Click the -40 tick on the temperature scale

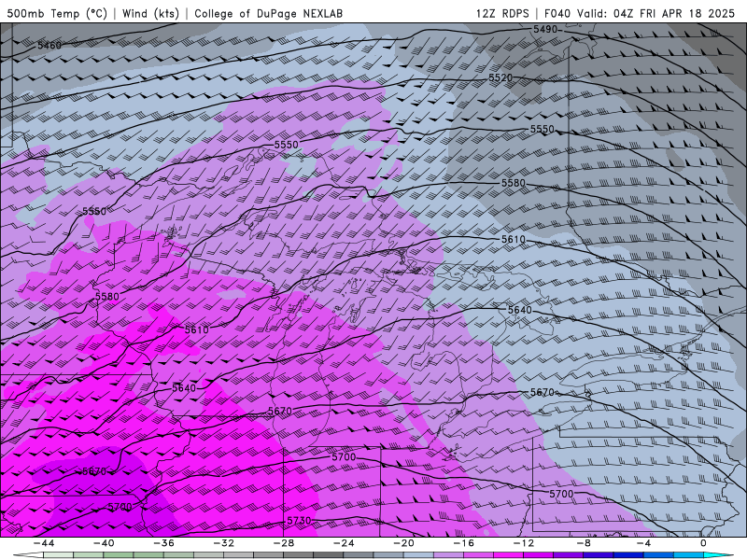pos(104,543)
